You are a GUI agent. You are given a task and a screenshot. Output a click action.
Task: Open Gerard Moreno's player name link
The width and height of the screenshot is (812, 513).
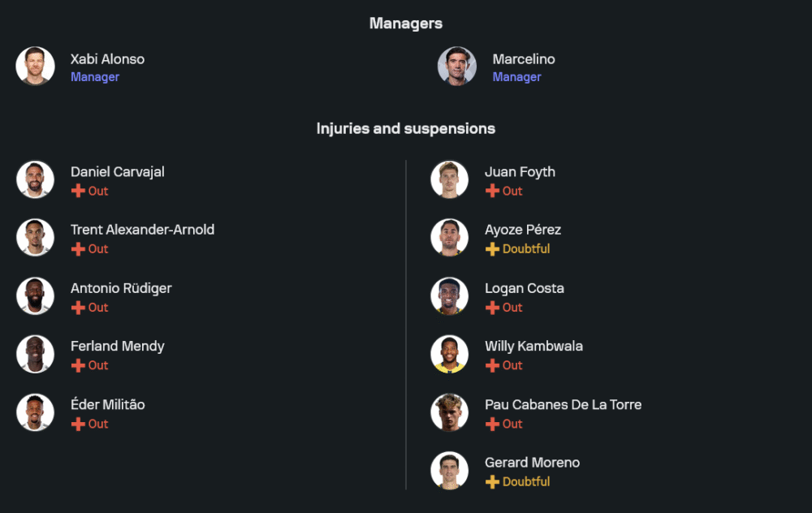tap(532, 463)
